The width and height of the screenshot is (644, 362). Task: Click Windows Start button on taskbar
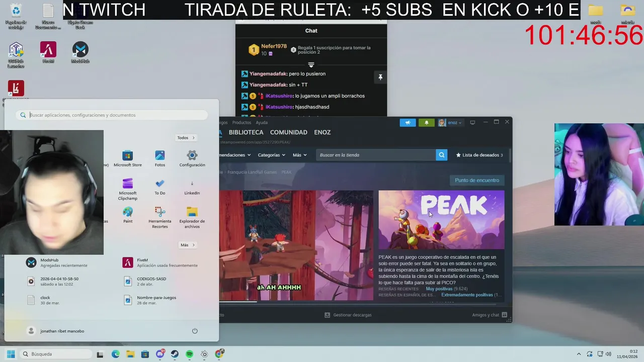click(x=11, y=354)
